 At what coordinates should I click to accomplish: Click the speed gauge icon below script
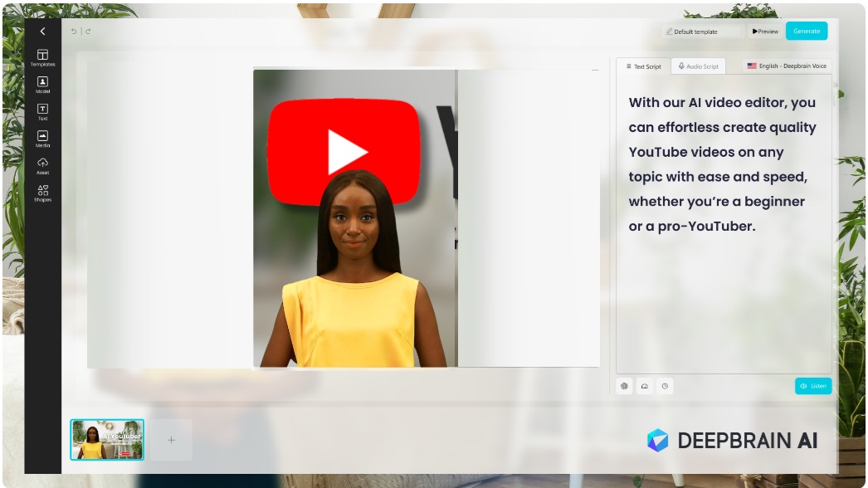(x=644, y=386)
